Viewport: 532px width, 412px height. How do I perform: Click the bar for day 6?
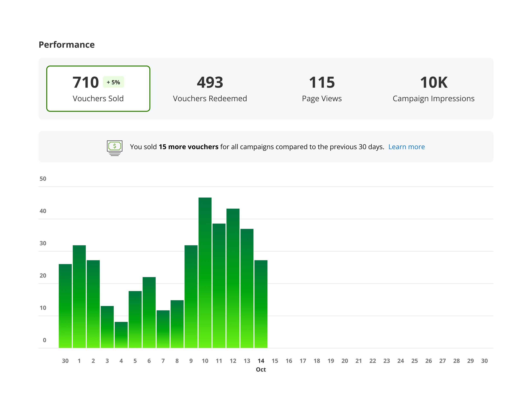click(x=149, y=312)
